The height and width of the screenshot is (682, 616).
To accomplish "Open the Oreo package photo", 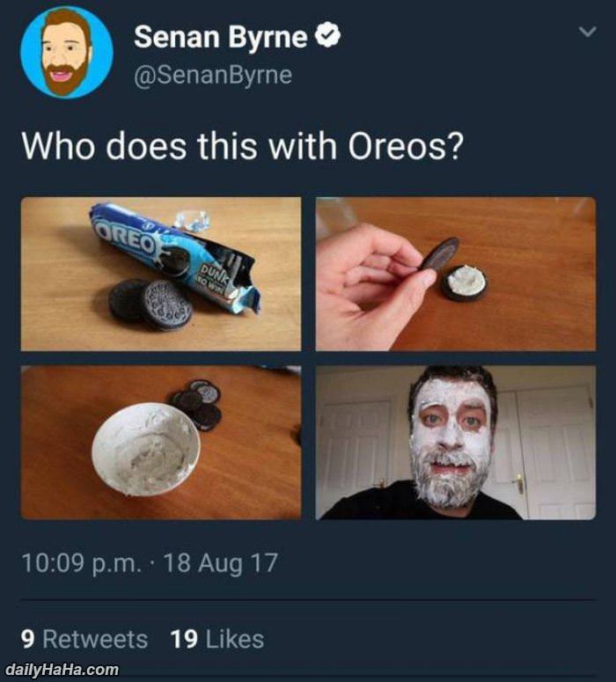I will 161,274.
